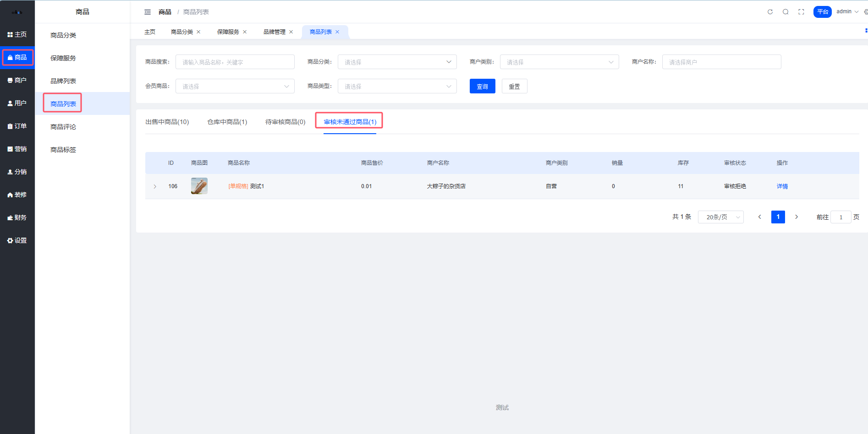Viewport: 868px width, 434px height.
Task: Close the 保障服务 tab
Action: (x=245, y=32)
